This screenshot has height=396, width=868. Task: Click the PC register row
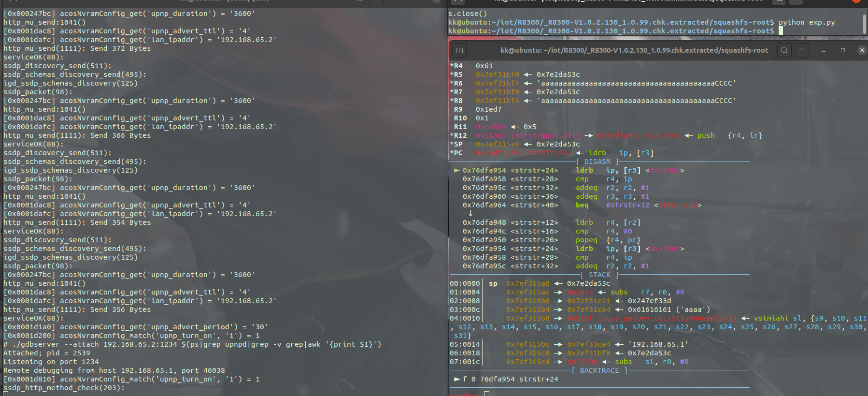[x=552, y=153]
